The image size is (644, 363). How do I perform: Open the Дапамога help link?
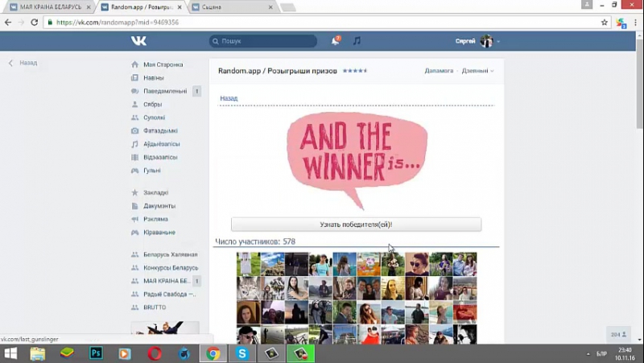coord(439,71)
